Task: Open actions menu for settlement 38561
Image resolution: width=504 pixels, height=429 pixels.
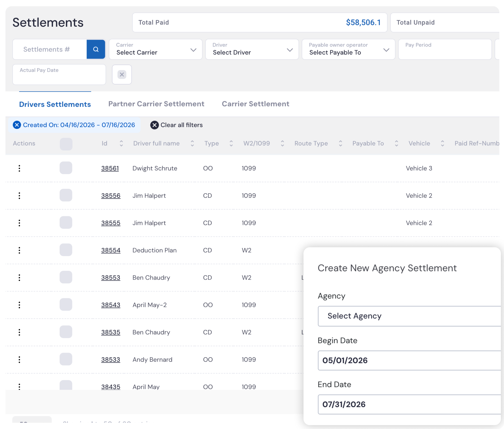Action: coord(20,168)
